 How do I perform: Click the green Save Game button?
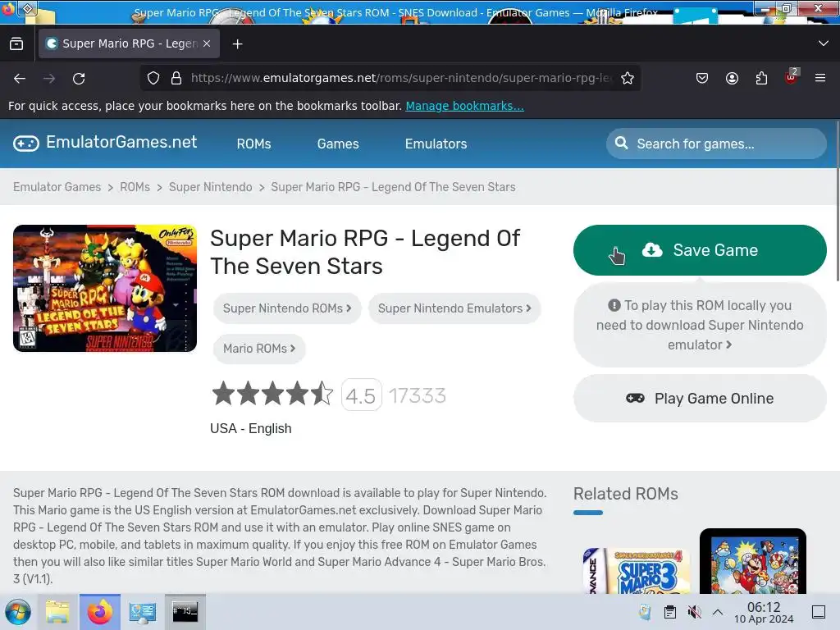coord(700,250)
